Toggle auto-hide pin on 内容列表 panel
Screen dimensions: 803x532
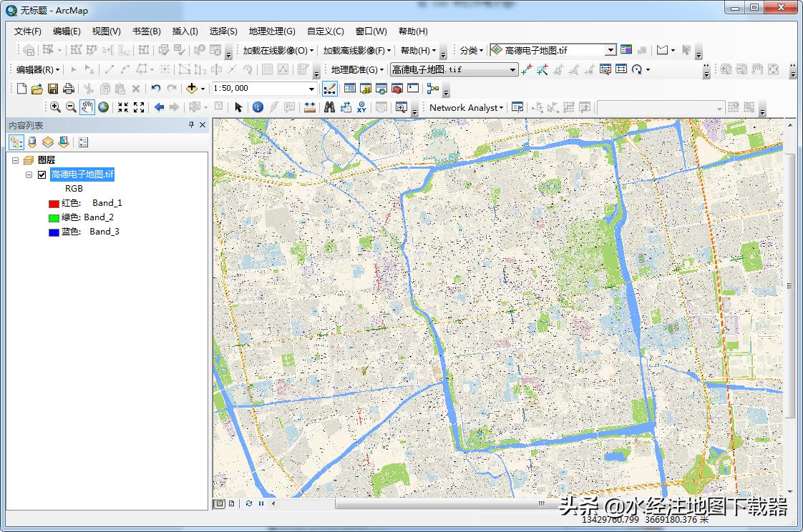191,124
